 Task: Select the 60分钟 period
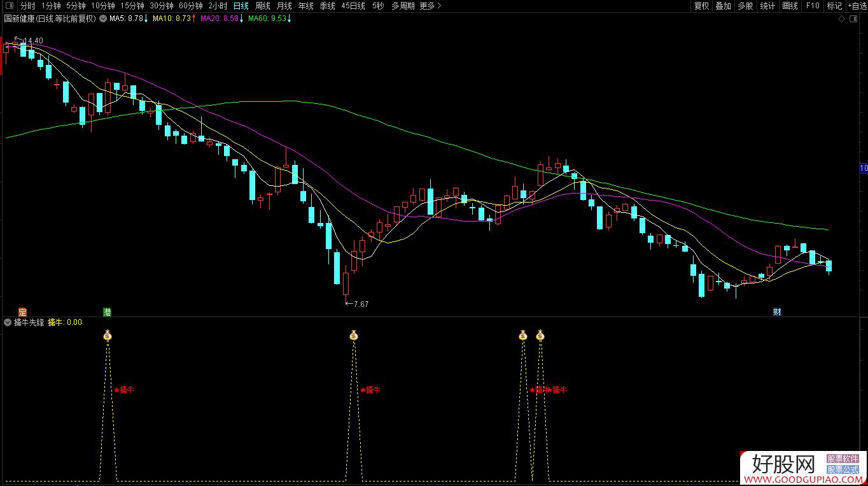pyautogui.click(x=190, y=6)
